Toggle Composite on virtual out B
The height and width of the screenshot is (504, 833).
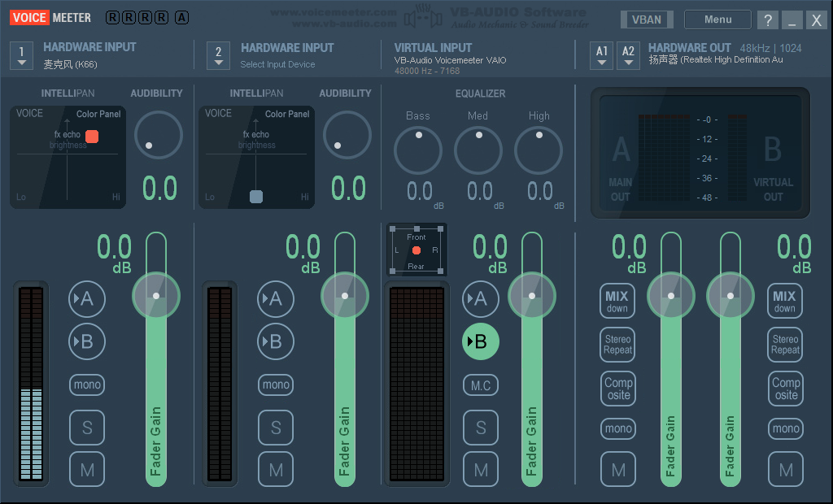786,389
